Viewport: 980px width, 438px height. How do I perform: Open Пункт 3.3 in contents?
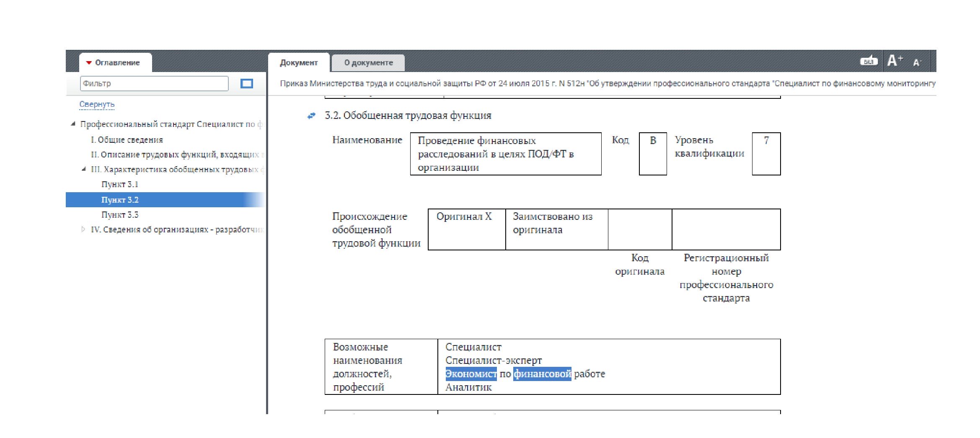[120, 215]
